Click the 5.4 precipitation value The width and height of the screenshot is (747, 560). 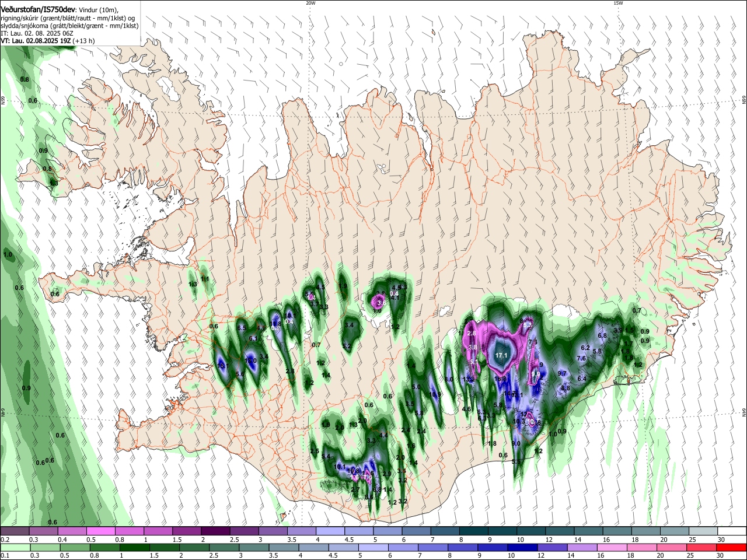coord(326,456)
